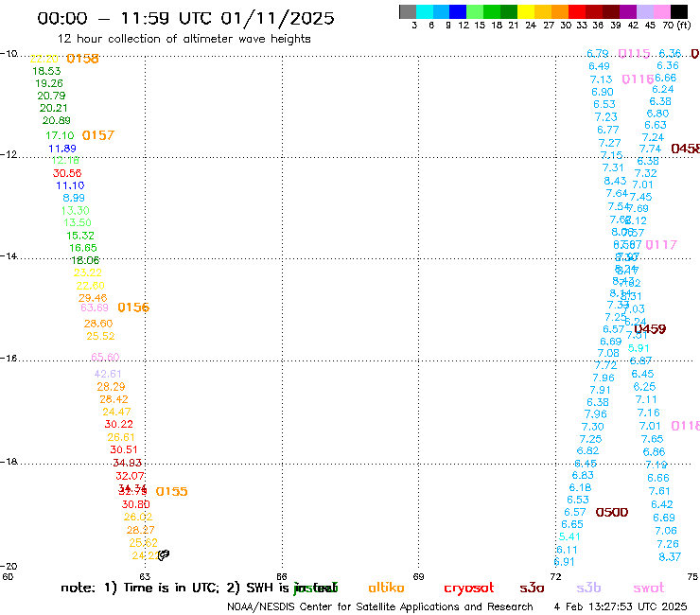This screenshot has height=615, width=700.
Task: Click wave height value 15.32
Action: tap(80, 236)
